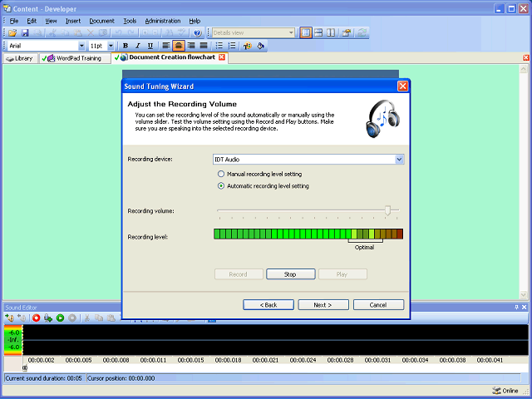Click the dB level meter in Sound Editor
The width and height of the screenshot is (532, 399).
[13, 340]
